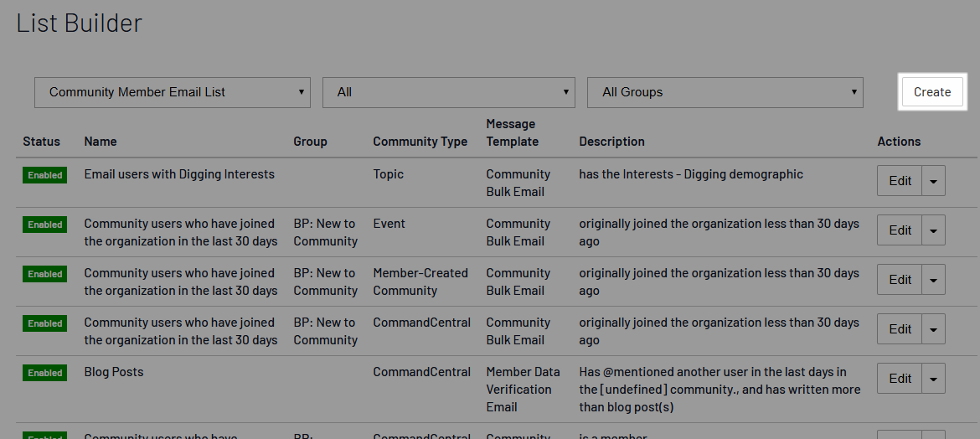The width and height of the screenshot is (980, 439).
Task: Click the Status column header
Action: click(x=41, y=142)
